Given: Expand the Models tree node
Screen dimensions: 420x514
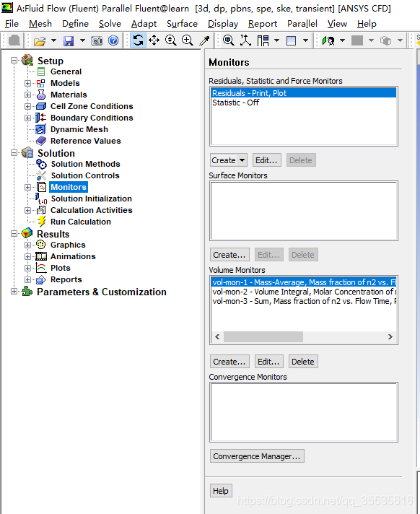Looking at the screenshot, I should (x=27, y=83).
